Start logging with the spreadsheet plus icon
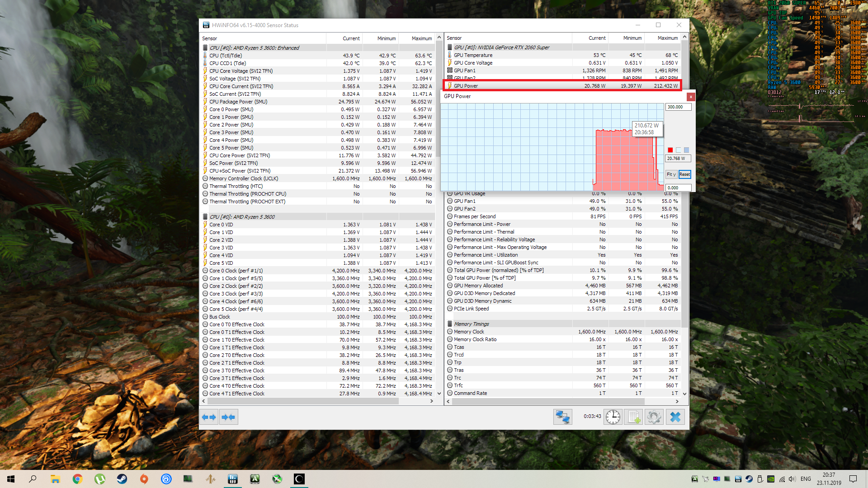The width and height of the screenshot is (868, 488). point(633,417)
